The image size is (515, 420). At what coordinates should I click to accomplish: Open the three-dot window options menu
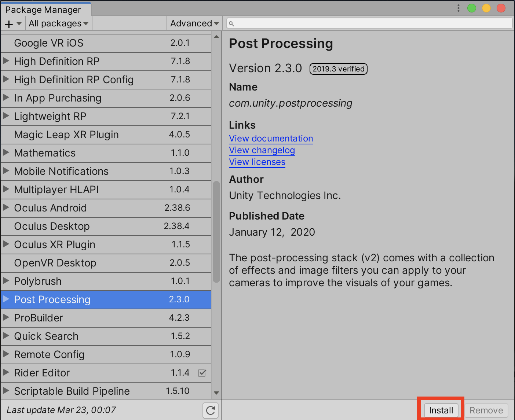458,8
